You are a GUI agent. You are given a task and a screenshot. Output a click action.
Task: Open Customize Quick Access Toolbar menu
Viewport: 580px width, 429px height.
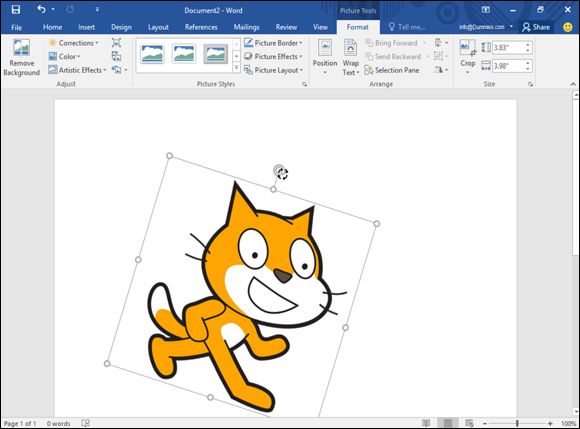97,10
